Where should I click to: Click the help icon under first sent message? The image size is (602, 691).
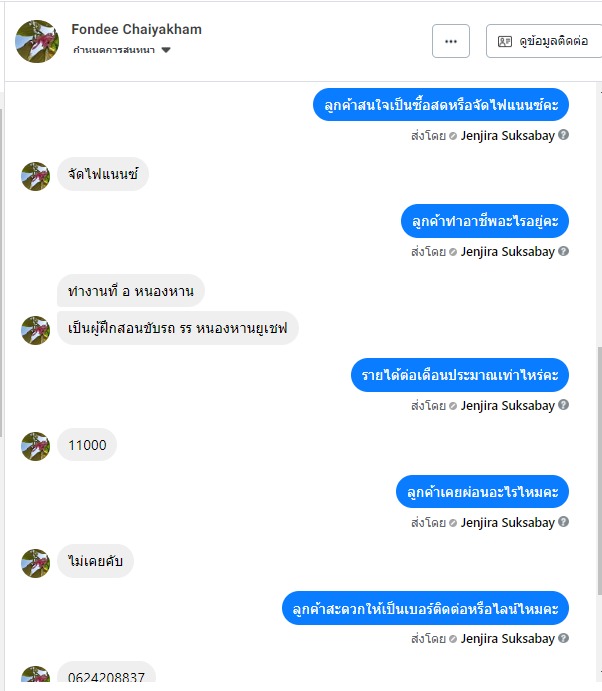563,135
